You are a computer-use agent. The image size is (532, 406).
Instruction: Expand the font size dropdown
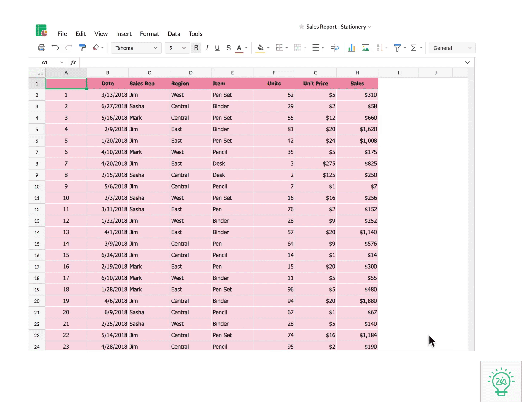coord(177,48)
